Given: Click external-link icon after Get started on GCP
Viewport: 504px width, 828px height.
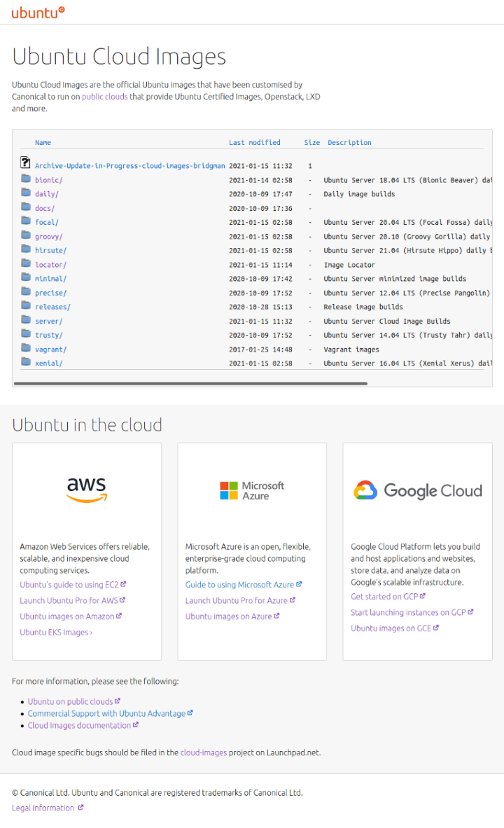Looking at the screenshot, I should (423, 596).
